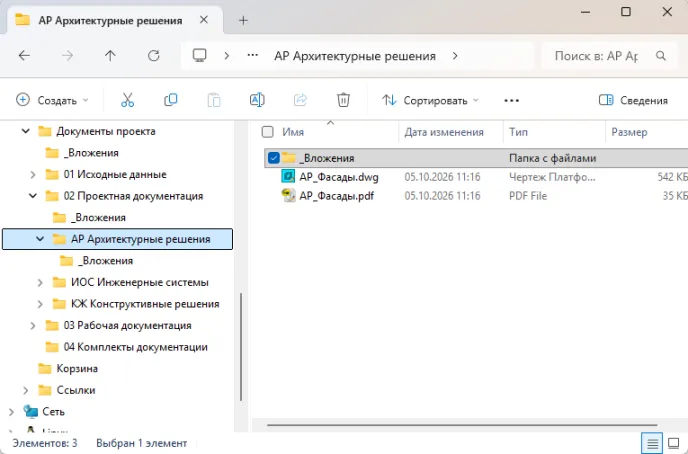The height and width of the screenshot is (454, 688).
Task: Click the Copy icon in toolbar
Action: click(170, 100)
